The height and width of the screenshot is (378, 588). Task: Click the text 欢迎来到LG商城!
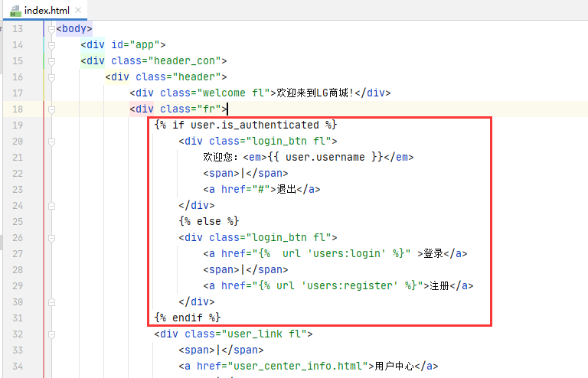tap(315, 93)
